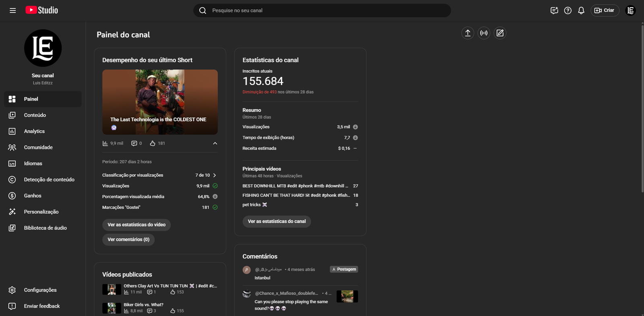Click the Marcações "Gostei" green check icon

[x=215, y=207]
